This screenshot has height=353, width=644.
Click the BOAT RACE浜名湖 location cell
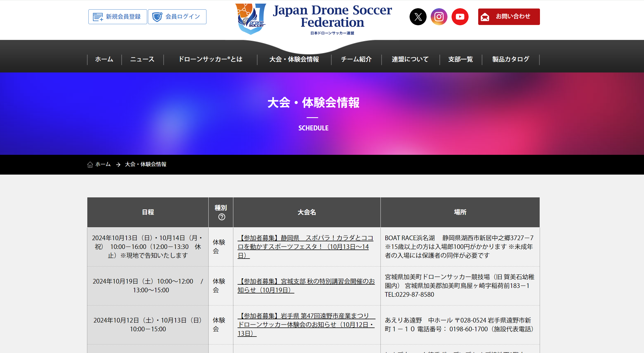click(460, 247)
